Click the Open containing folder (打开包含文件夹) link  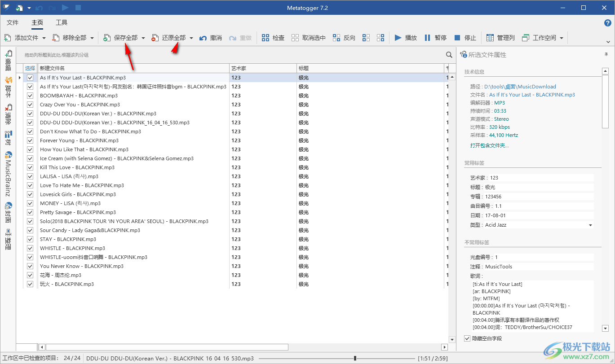[489, 145]
